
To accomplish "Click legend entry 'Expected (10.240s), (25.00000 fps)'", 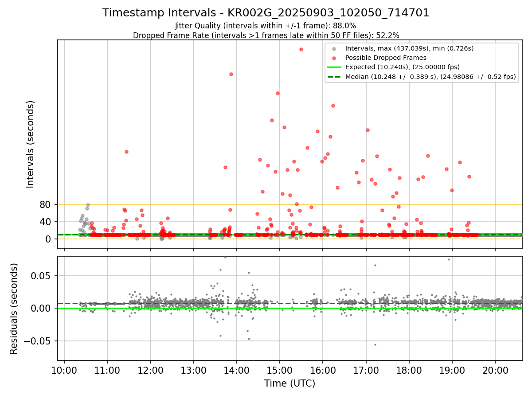I will tap(402, 67).
